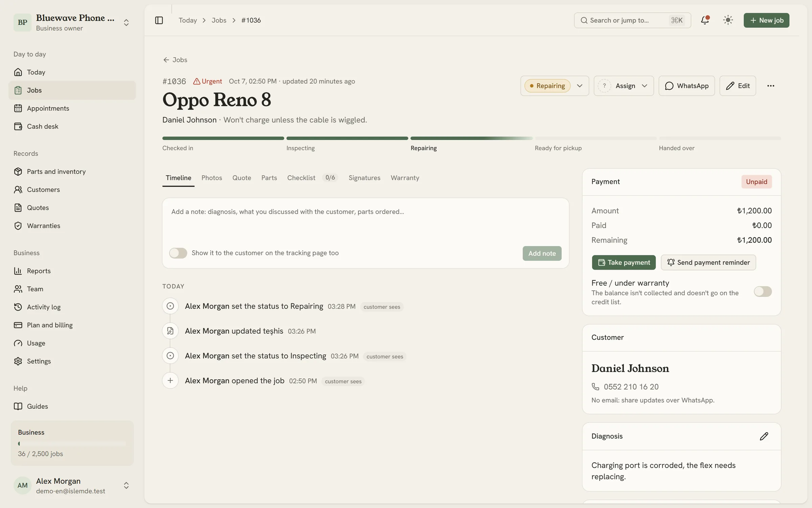Viewport: 812px width, 508px height.
Task: Open the Signatures tab
Action: pos(364,178)
